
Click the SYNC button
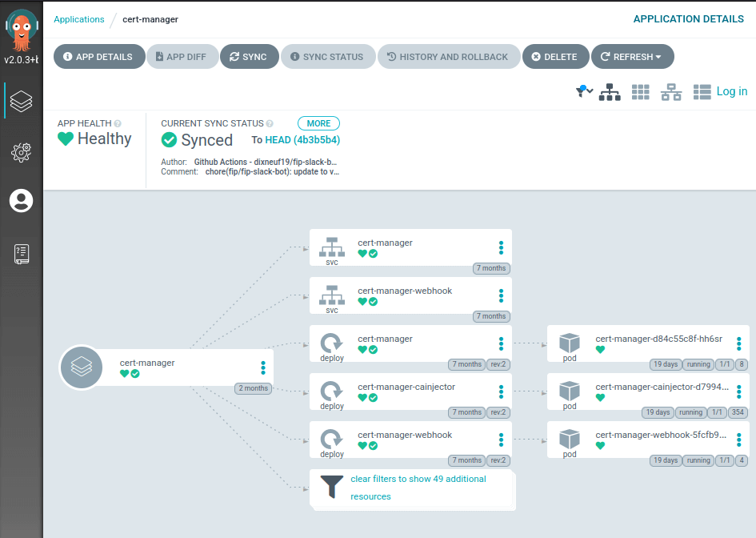(249, 57)
